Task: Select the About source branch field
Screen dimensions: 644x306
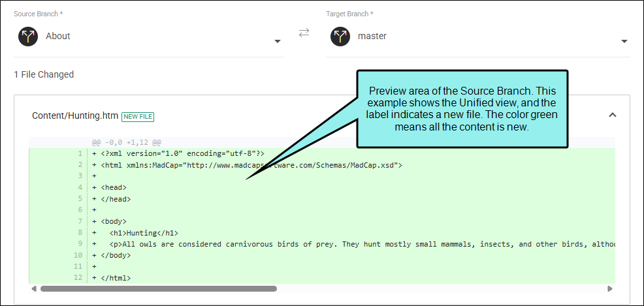Action: tap(150, 37)
